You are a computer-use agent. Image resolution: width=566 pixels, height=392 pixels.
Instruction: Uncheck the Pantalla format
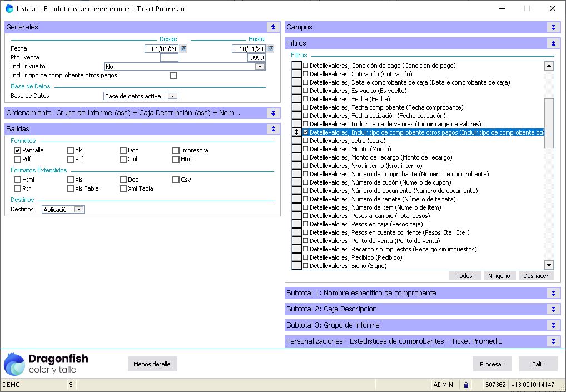click(17, 150)
